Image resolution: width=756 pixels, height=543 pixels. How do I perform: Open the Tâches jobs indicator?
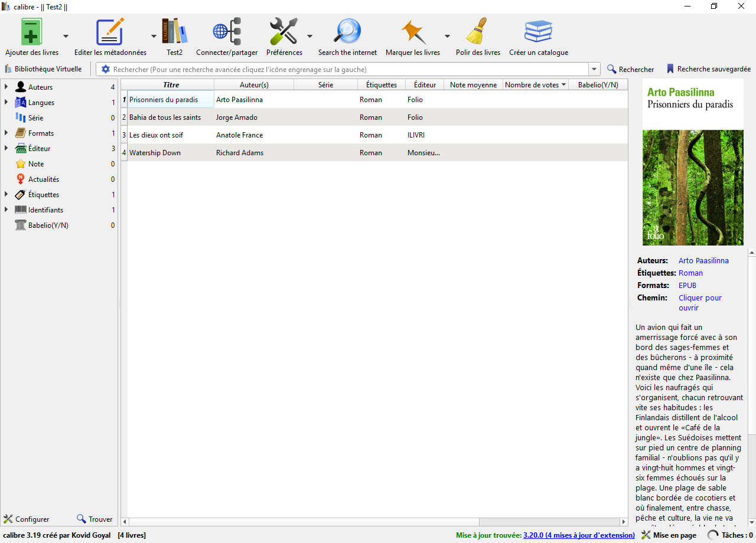pyautogui.click(x=731, y=535)
